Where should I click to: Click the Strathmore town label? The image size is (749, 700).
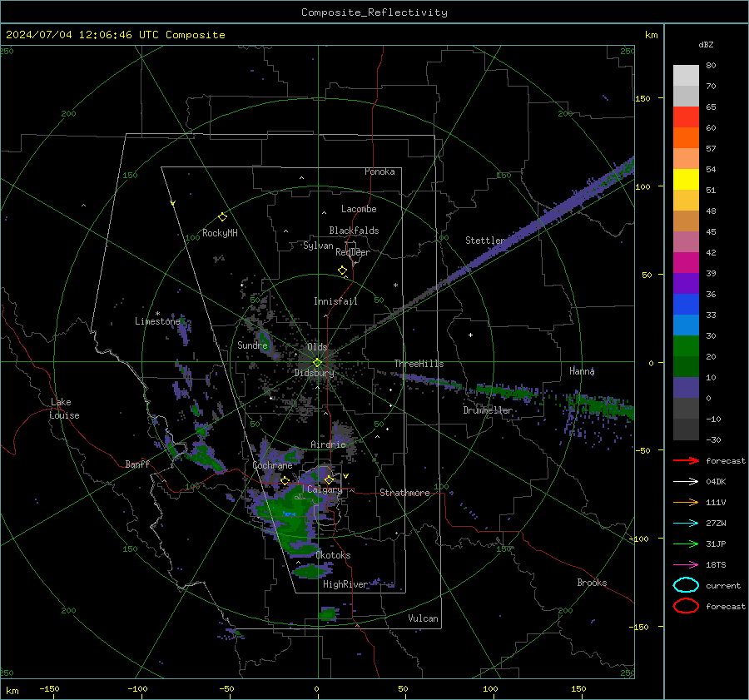click(x=404, y=493)
